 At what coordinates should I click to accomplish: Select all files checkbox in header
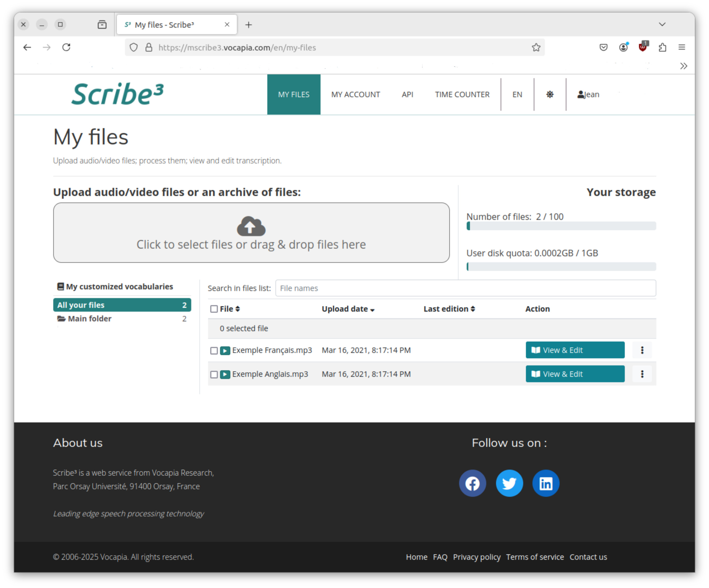(214, 309)
